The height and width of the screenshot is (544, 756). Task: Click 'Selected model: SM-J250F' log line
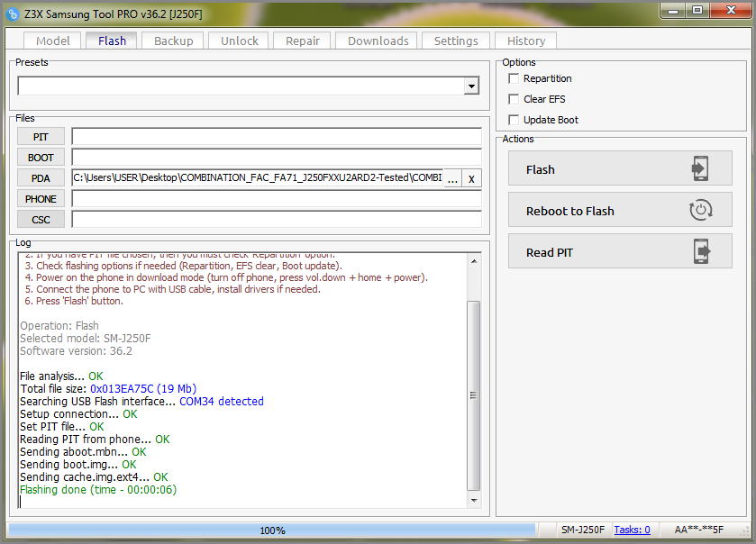click(86, 339)
